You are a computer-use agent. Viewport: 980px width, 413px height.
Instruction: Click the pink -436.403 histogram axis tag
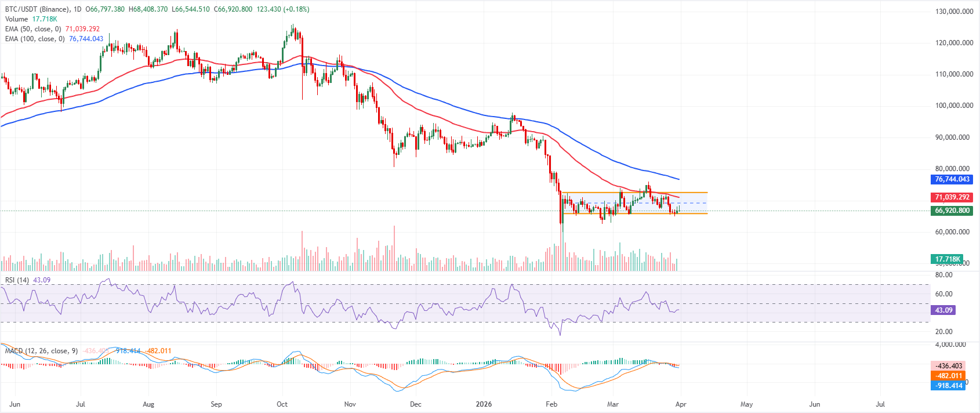(949, 366)
